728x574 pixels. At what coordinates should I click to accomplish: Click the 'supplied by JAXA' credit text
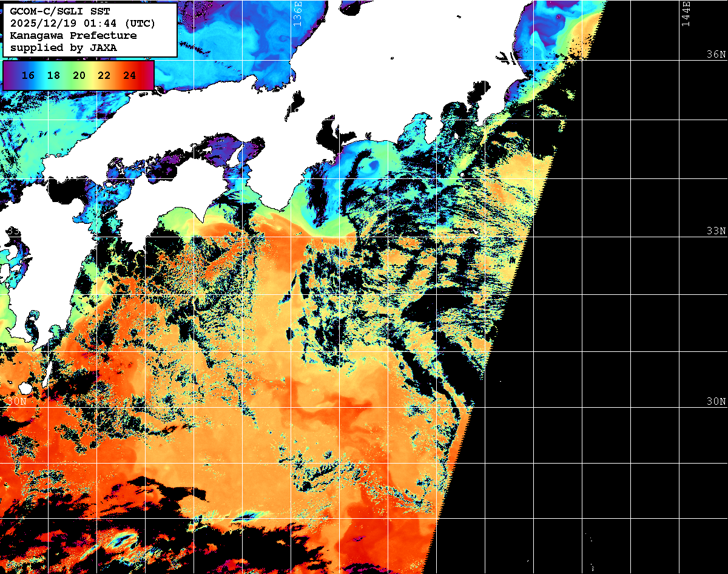coord(64,47)
